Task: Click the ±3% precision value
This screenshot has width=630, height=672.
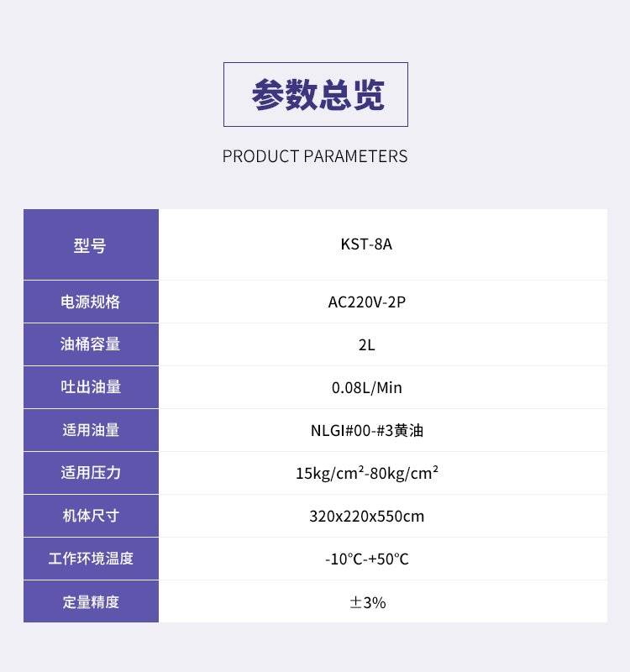Action: pyautogui.click(x=367, y=601)
